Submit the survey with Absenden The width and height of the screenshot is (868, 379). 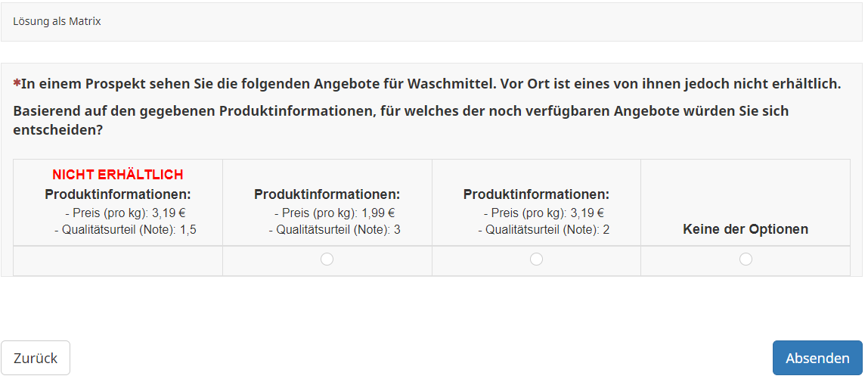pyautogui.click(x=817, y=358)
